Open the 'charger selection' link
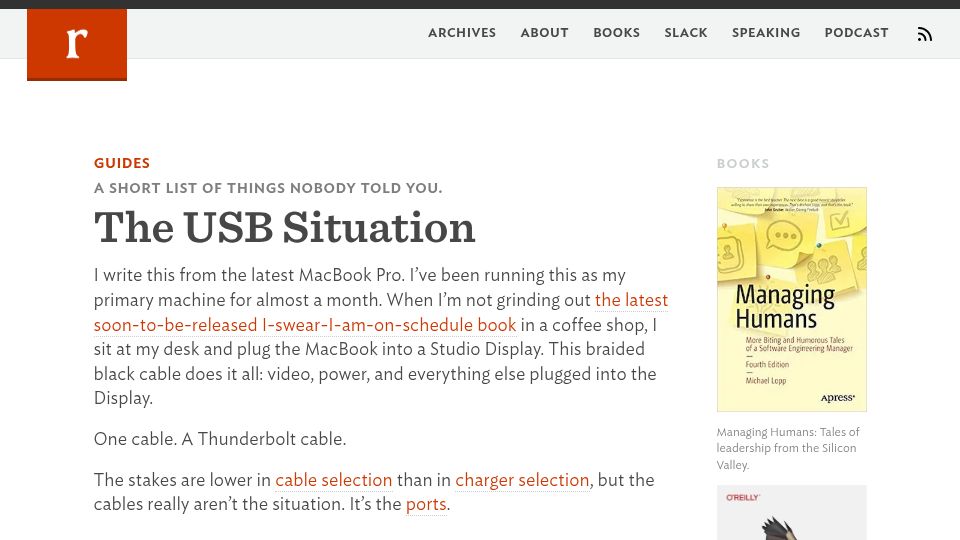 tap(522, 480)
